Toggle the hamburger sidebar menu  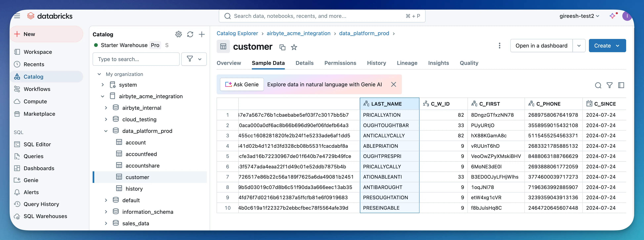[x=17, y=16]
